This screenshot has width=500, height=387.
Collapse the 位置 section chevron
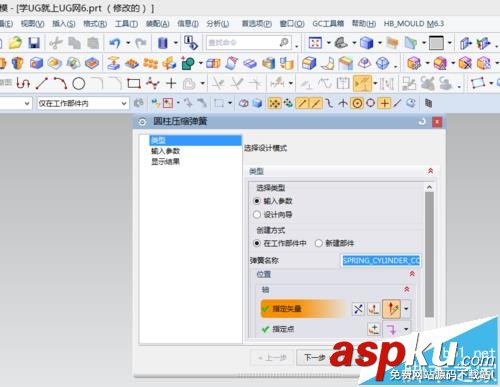tap(412, 274)
